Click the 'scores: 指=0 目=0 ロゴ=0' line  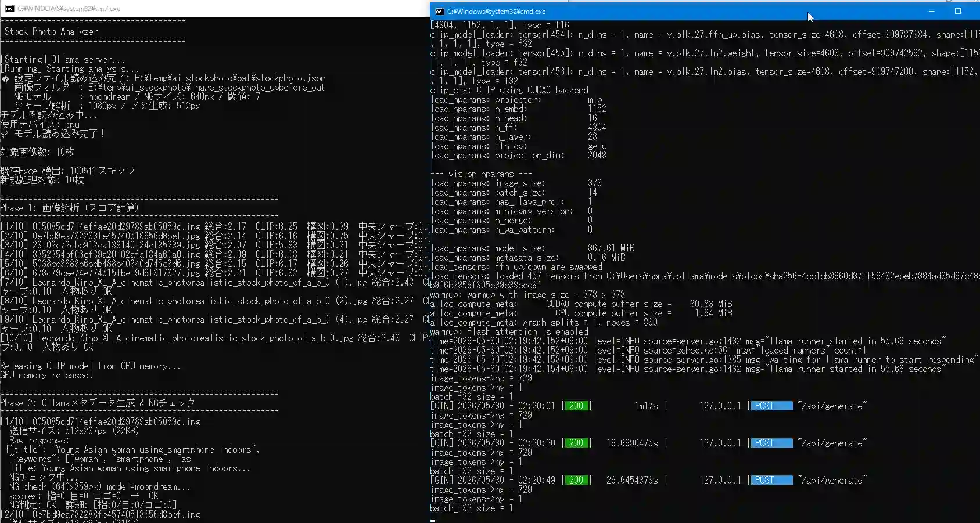(x=84, y=496)
